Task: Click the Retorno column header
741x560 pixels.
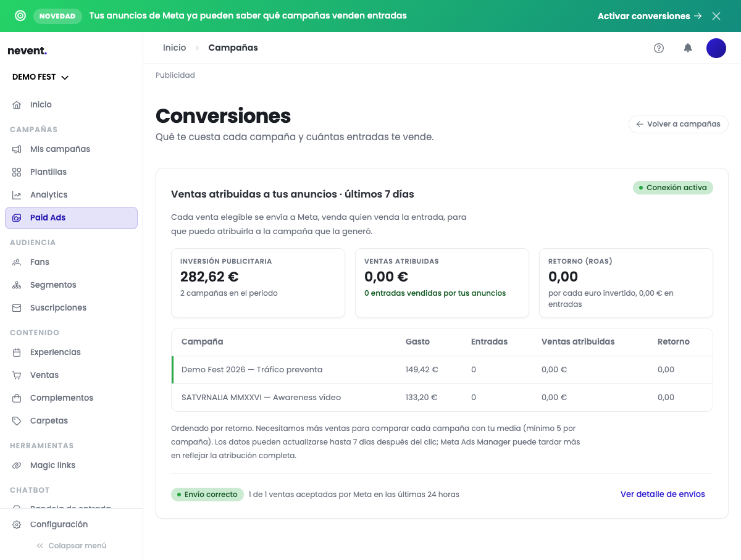Action: click(674, 342)
